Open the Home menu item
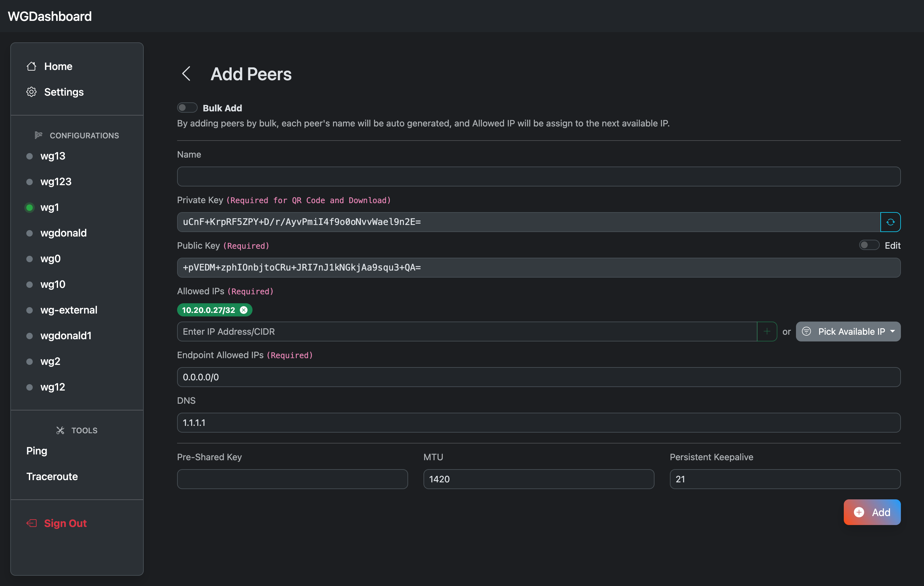Viewport: 924px width, 586px height. click(x=59, y=66)
